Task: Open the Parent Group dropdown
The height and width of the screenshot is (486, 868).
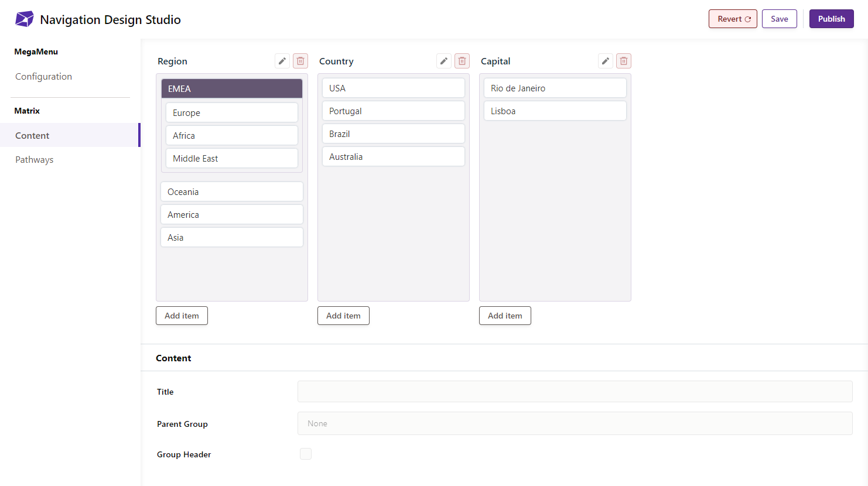Action: (575, 423)
